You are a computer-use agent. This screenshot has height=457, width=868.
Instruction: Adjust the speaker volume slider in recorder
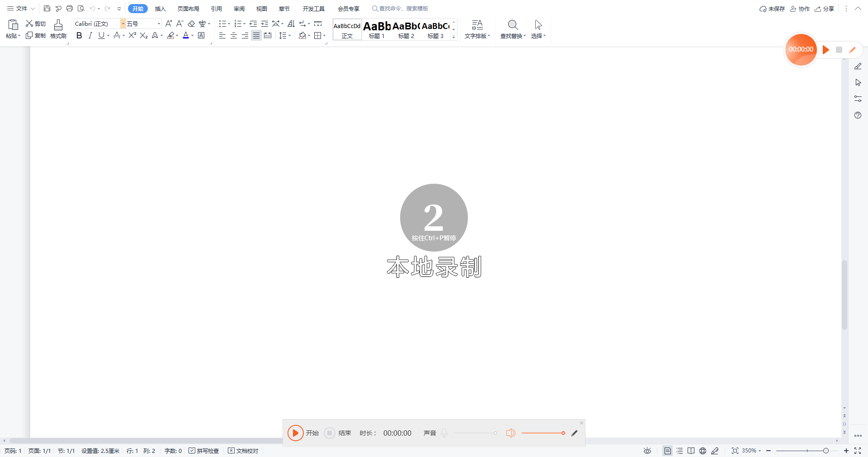point(543,433)
